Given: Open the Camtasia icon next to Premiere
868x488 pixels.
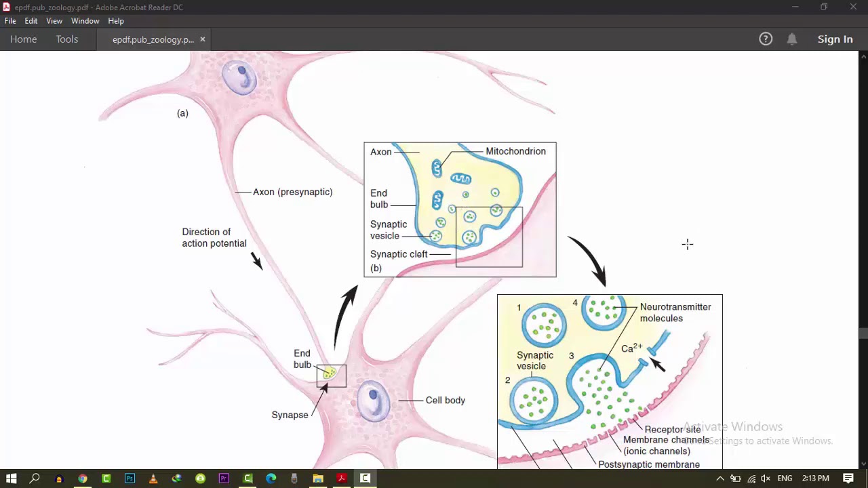Looking at the screenshot, I should coord(248,479).
